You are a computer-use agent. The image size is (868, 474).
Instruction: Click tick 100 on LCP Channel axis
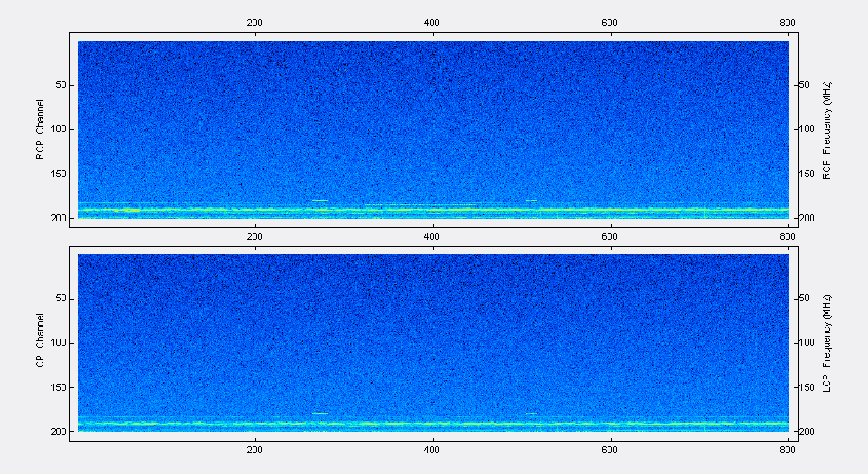pos(59,343)
